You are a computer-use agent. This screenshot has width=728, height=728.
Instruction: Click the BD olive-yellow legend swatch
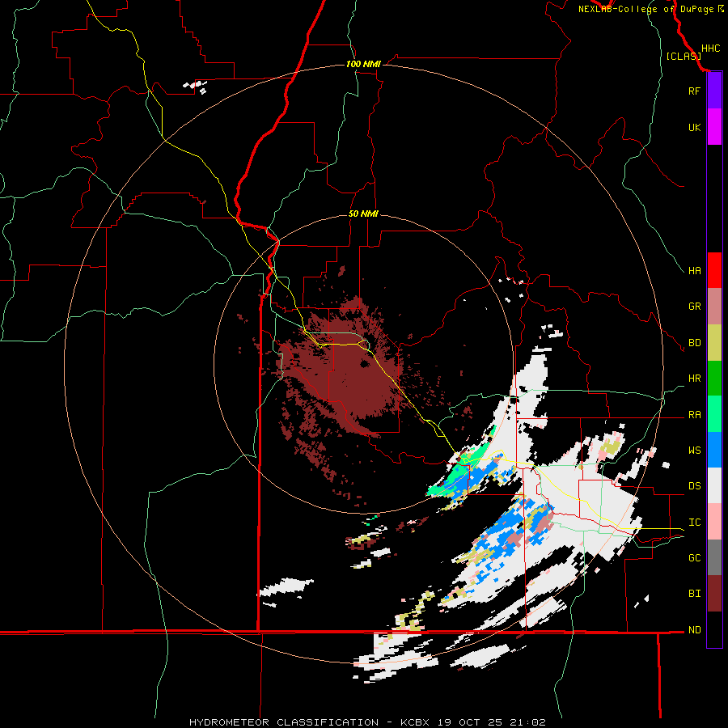[714, 343]
